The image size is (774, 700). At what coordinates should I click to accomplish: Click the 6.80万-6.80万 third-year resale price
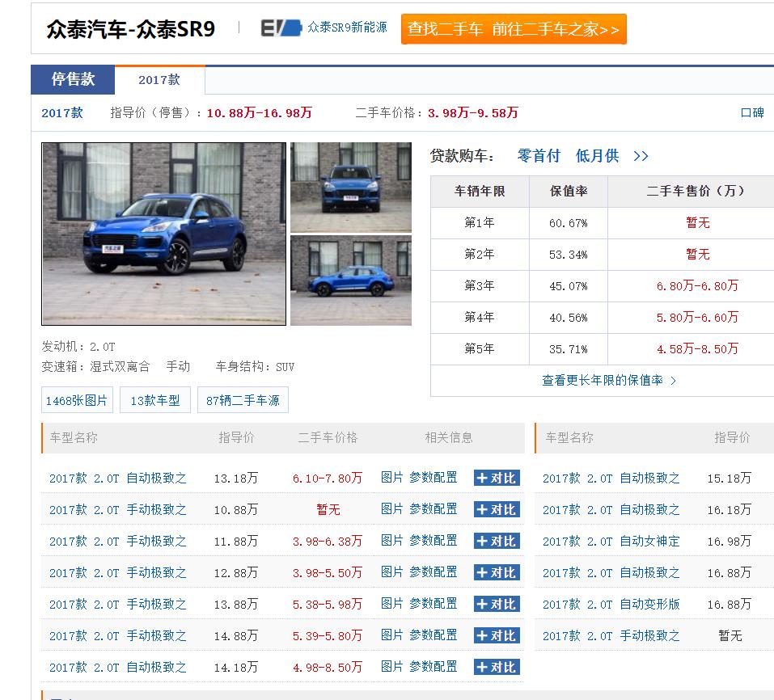coord(697,285)
